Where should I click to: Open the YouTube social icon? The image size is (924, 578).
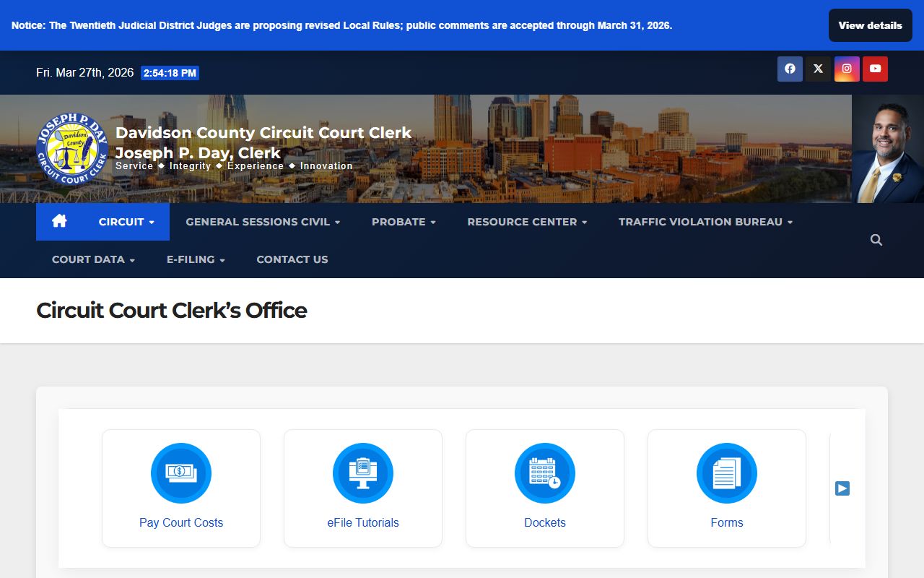tap(875, 69)
